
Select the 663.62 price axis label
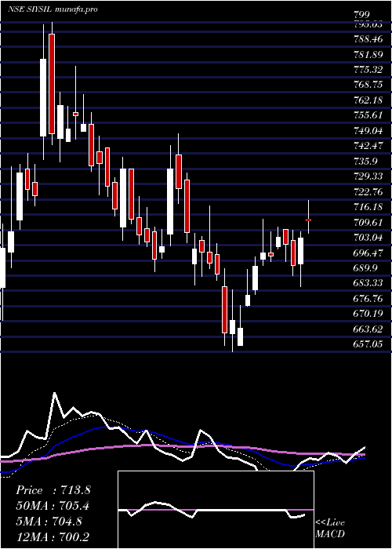coord(368,329)
